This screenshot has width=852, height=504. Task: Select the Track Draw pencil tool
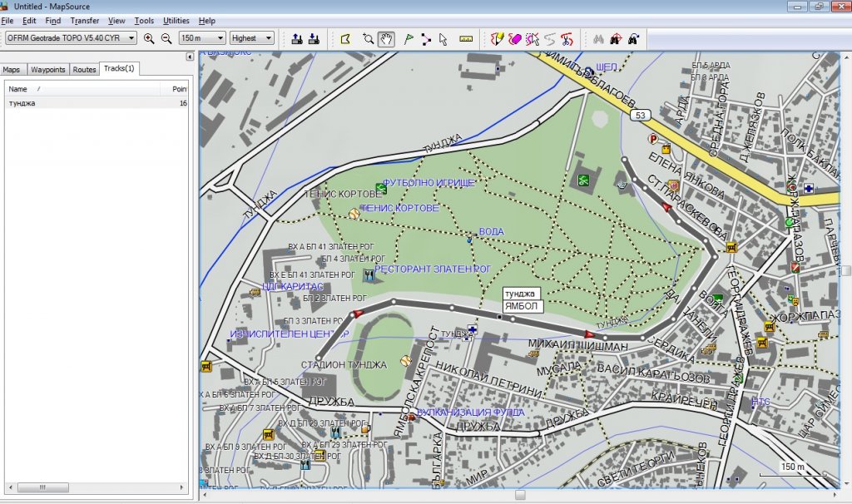[497, 38]
